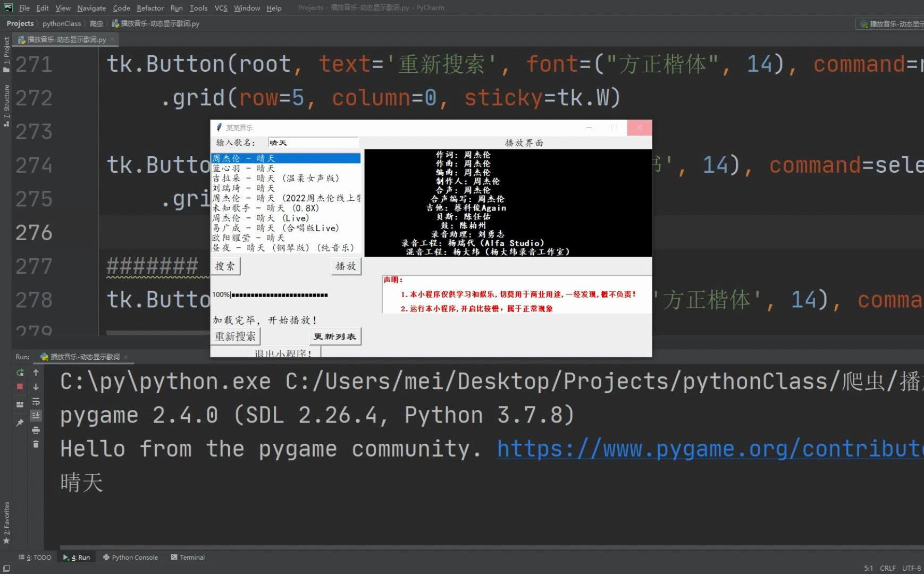Select 周杰伦 - 晴天 in the song list

pyautogui.click(x=286, y=158)
